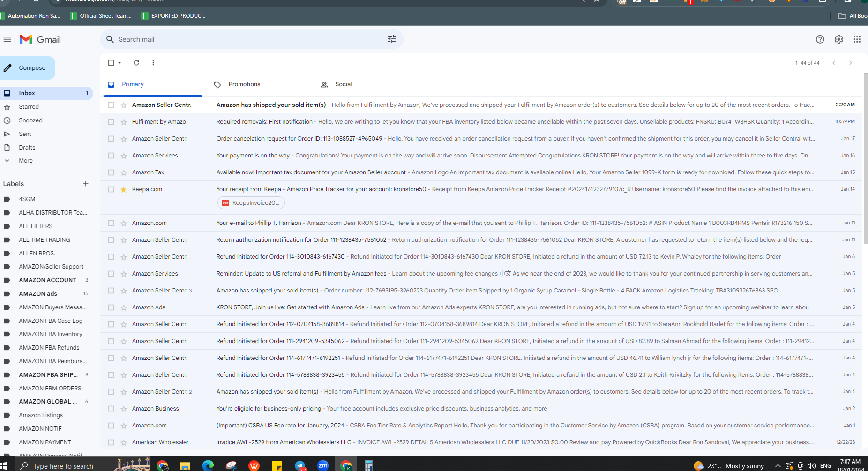Viewport: 868px width, 471px height.
Task: Open the Your payment is on the way email
Action: coord(480,156)
